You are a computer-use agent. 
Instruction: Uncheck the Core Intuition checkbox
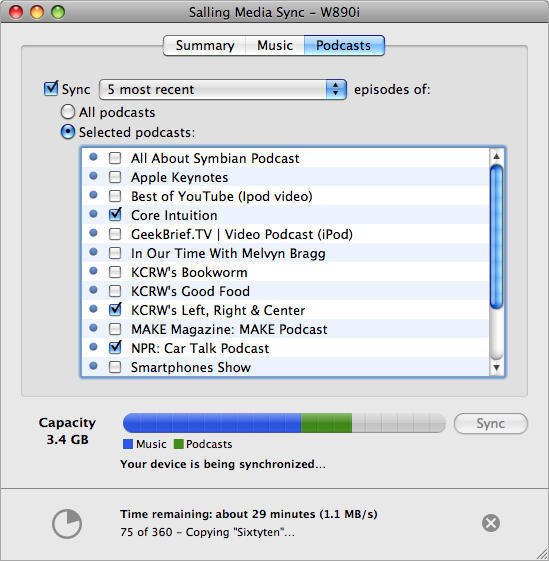tap(115, 215)
